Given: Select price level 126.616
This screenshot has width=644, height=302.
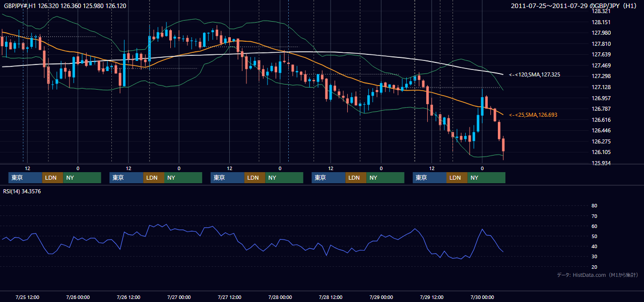Looking at the screenshot, I should (x=601, y=119).
